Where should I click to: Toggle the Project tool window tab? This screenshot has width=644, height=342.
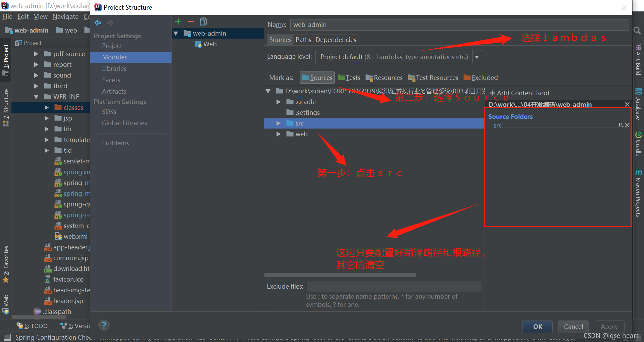click(x=6, y=60)
